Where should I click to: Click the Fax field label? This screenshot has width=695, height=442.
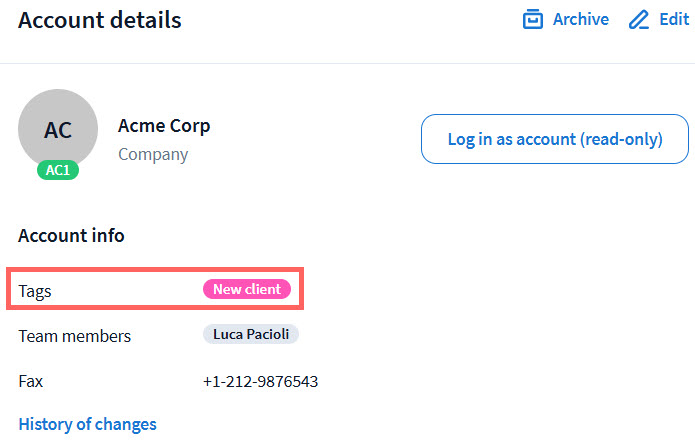pos(31,382)
